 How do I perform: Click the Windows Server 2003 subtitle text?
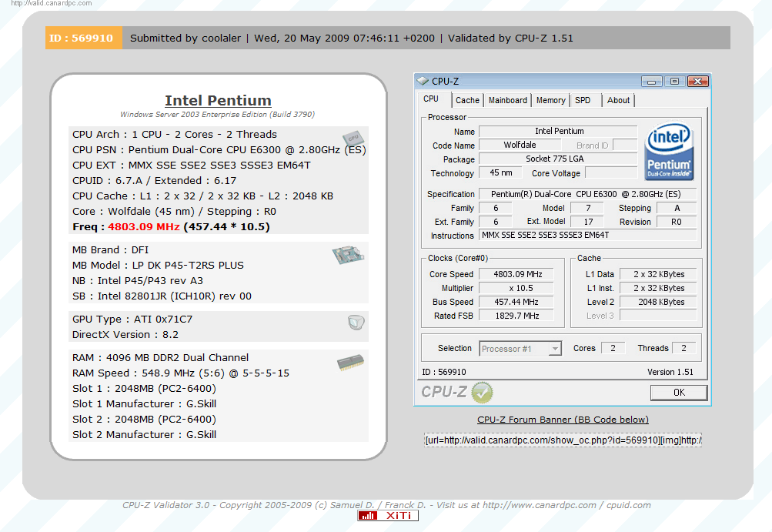pyautogui.click(x=218, y=114)
